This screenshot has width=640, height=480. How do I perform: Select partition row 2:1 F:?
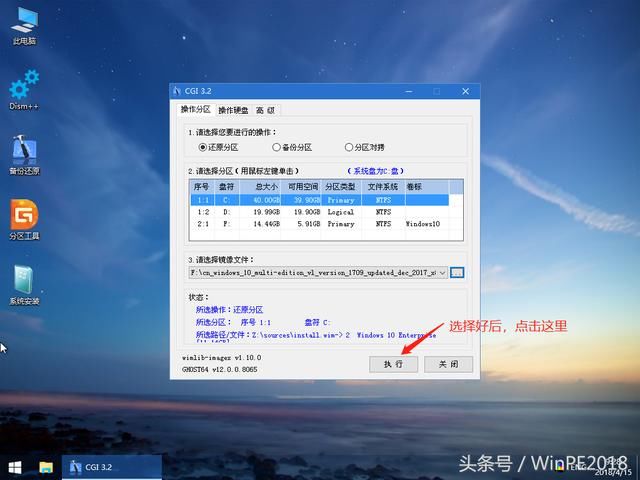[x=319, y=224]
